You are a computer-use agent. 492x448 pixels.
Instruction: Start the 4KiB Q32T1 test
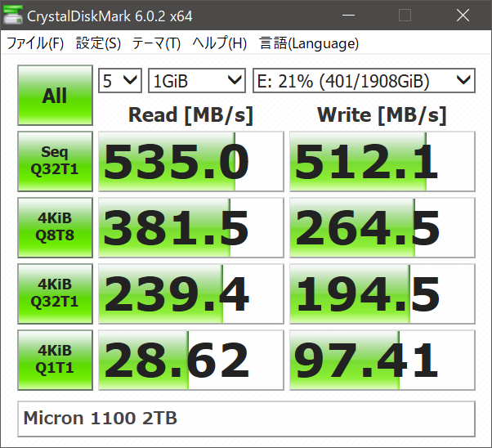pyautogui.click(x=55, y=293)
